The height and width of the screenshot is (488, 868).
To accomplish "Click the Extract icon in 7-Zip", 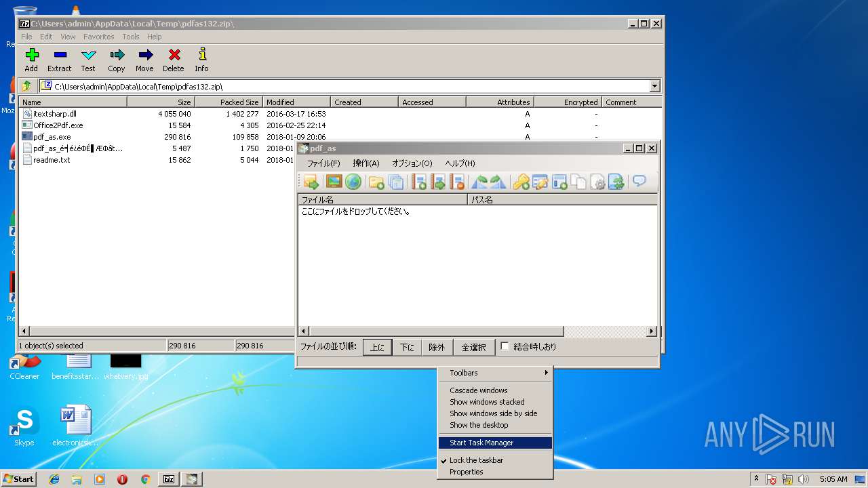I will click(60, 60).
